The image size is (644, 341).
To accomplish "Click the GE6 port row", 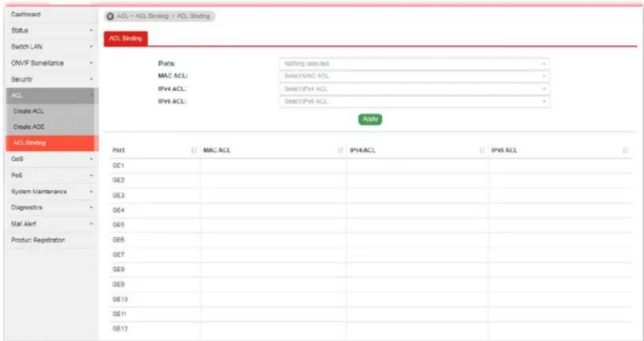I will point(371,240).
